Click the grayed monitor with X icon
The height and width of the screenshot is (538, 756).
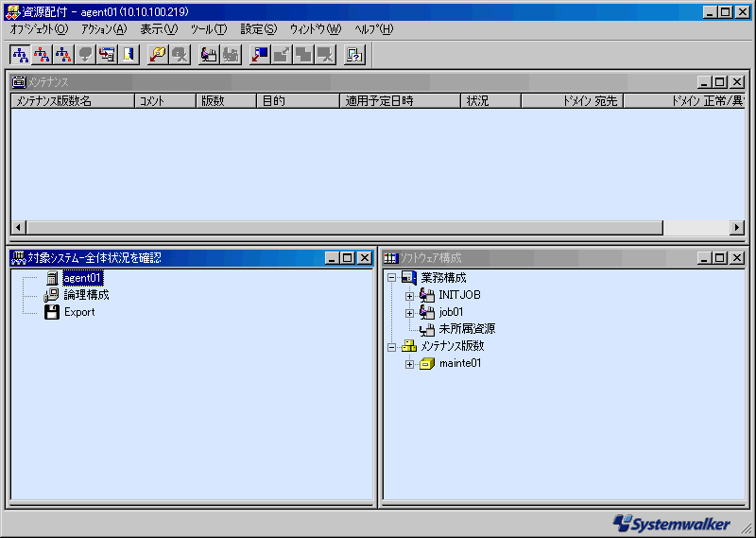tap(325, 55)
